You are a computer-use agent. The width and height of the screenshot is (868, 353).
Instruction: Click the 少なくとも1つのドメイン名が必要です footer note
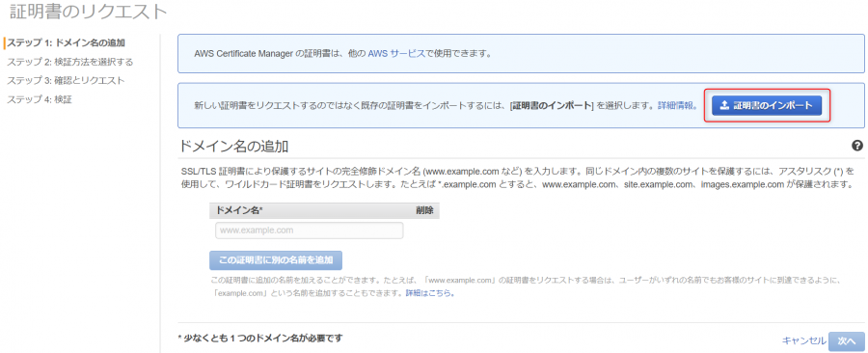(x=260, y=338)
